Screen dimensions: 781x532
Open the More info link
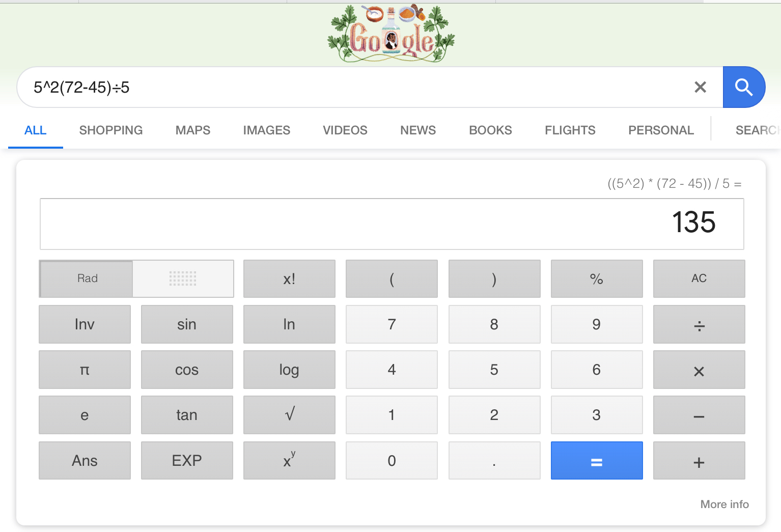click(724, 504)
